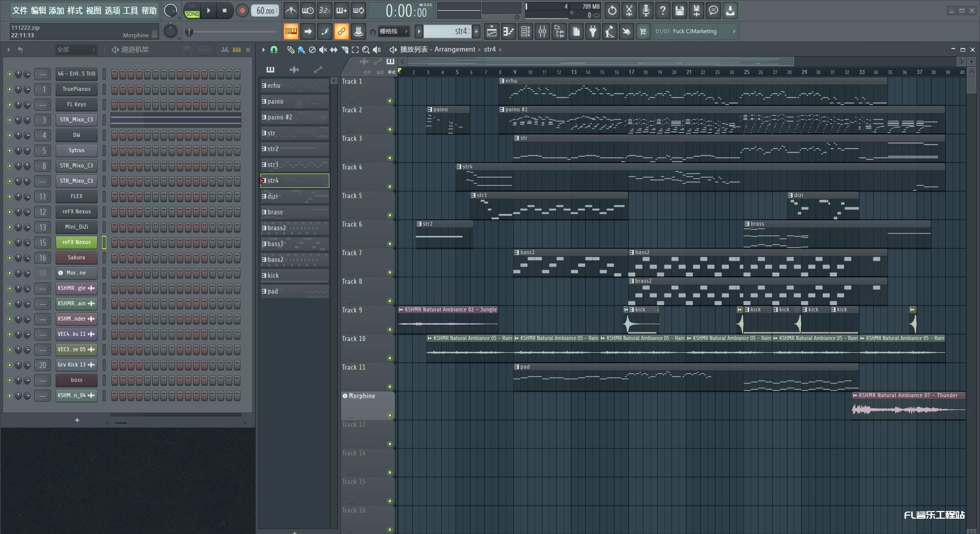
Task: Click the boss channel button
Action: point(77,380)
